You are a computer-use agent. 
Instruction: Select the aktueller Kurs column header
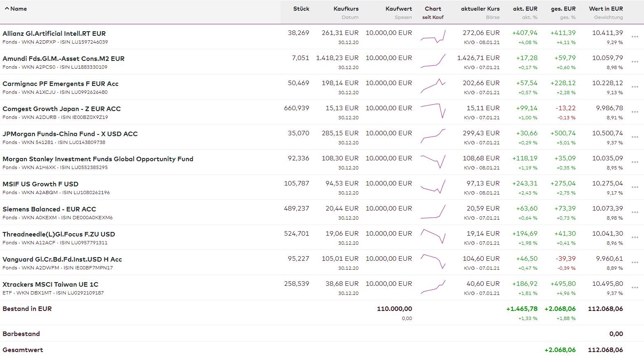pos(480,9)
